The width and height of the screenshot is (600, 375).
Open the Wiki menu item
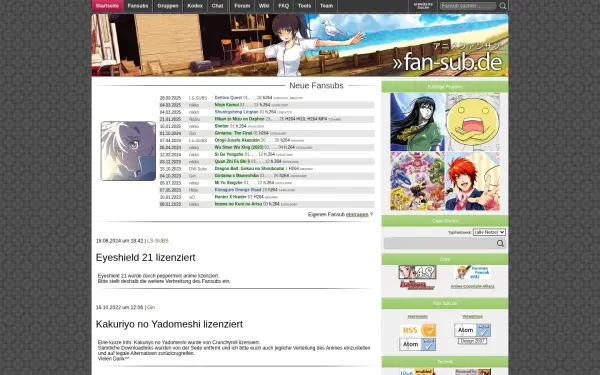(264, 6)
